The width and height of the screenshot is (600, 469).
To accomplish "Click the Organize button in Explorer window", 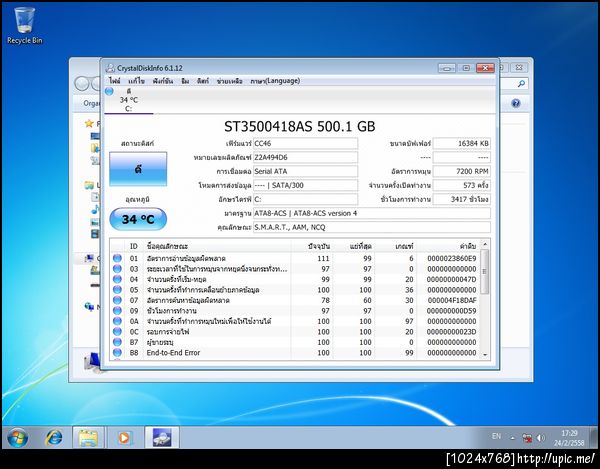I will [x=91, y=103].
